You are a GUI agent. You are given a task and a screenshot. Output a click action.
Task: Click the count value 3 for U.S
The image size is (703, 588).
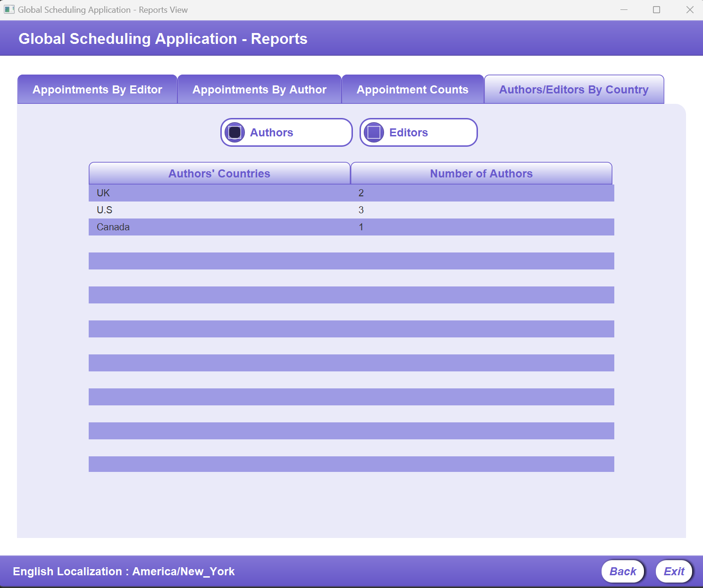coord(361,210)
